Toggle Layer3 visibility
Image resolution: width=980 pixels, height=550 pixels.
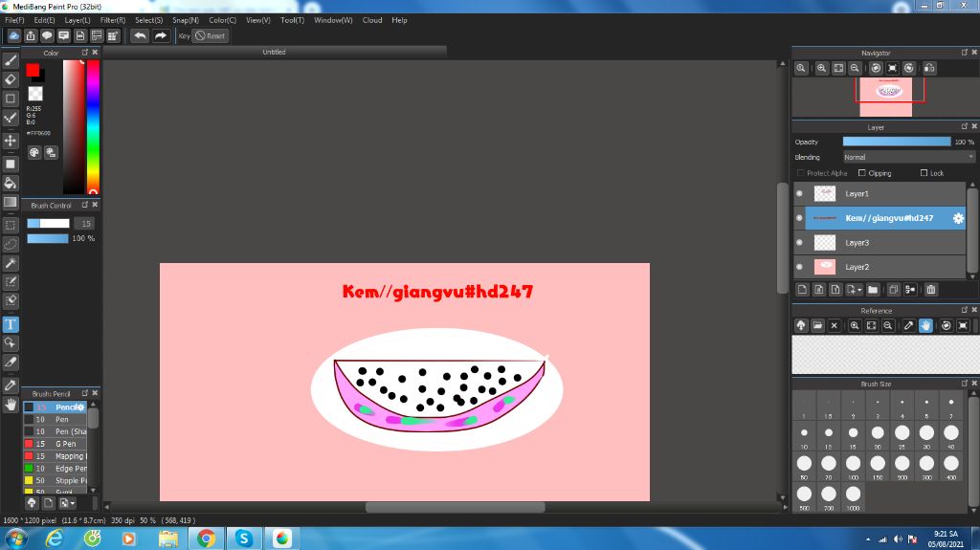[799, 243]
